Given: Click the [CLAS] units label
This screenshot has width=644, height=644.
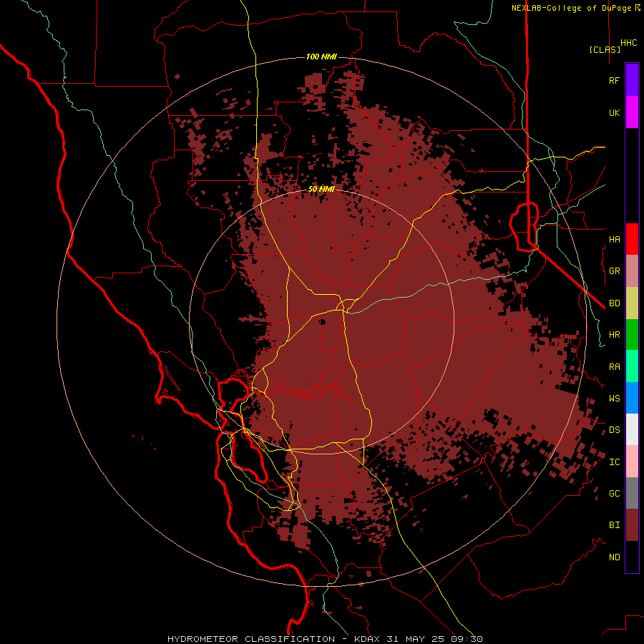Looking at the screenshot, I should pos(605,49).
